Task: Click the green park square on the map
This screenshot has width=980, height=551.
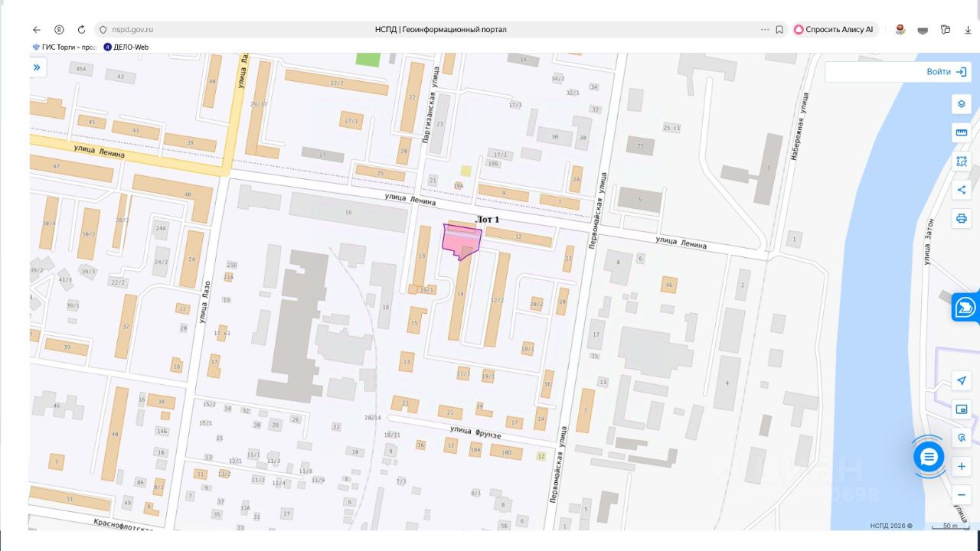Action: [x=367, y=59]
